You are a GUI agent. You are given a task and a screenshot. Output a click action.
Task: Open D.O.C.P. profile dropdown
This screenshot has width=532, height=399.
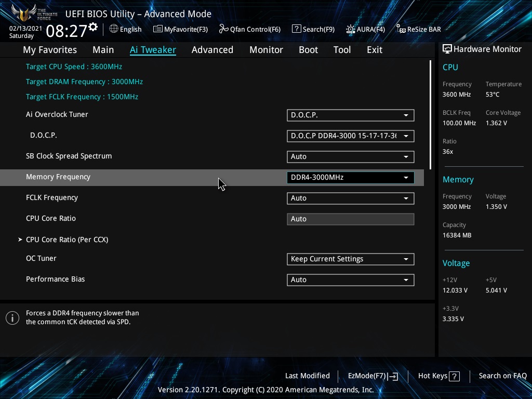point(351,136)
